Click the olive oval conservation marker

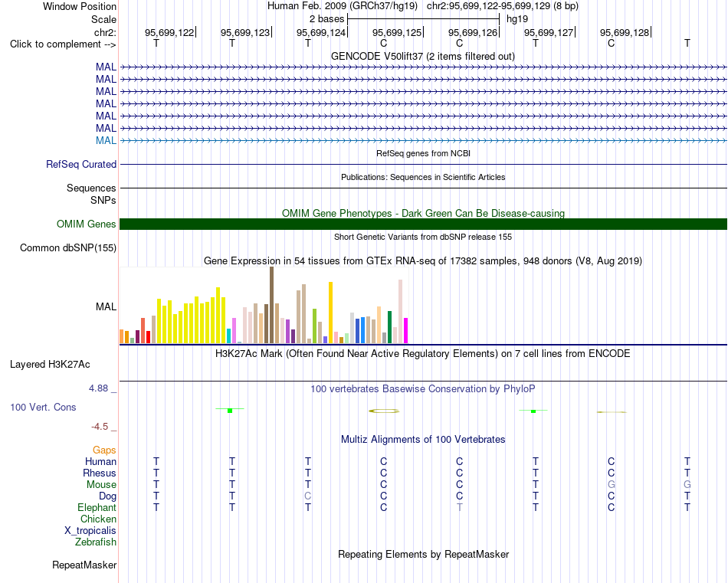pyautogui.click(x=384, y=411)
